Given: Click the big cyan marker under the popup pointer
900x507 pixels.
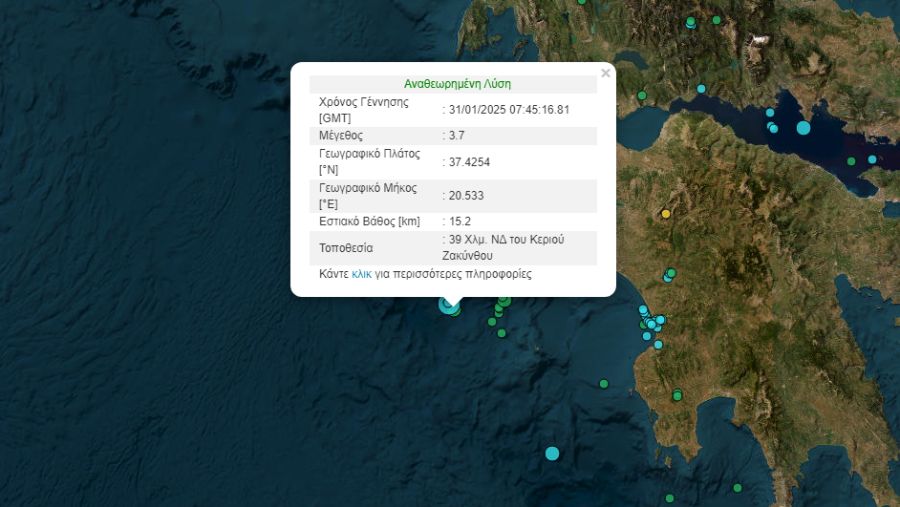Looking at the screenshot, I should [448, 304].
